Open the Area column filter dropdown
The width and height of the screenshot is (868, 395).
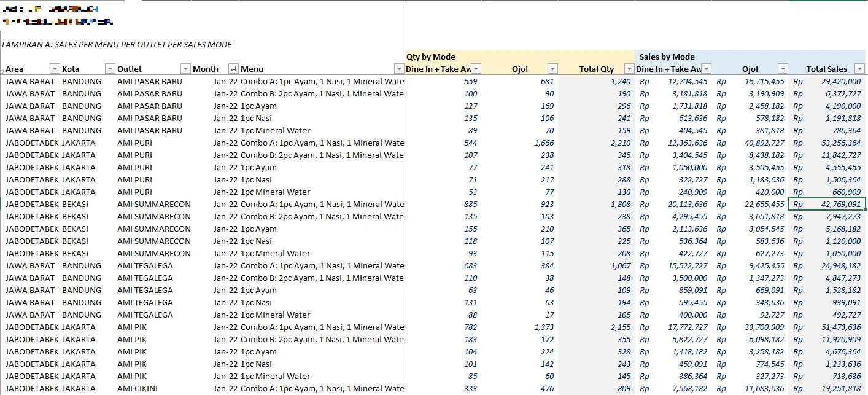click(55, 69)
